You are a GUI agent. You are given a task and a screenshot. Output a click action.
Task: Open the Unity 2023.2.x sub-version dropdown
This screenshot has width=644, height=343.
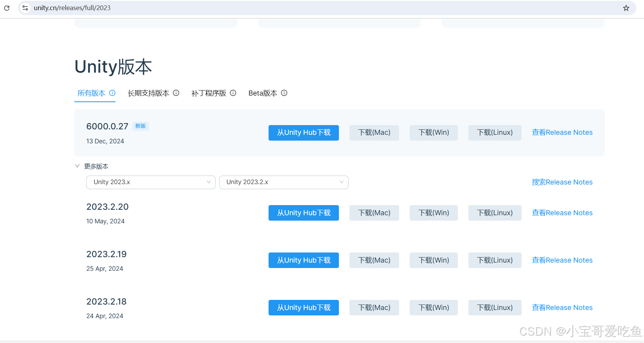tap(284, 182)
